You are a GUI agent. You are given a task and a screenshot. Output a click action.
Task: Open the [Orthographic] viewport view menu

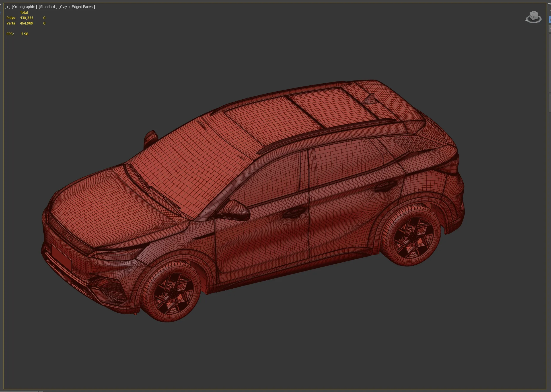[24, 7]
